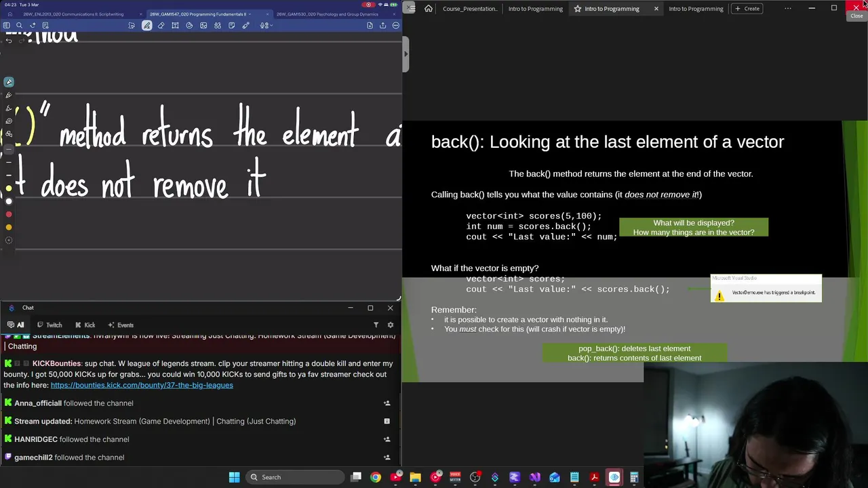Select the text box tool in notes toolbar
Image resolution: width=868 pixels, height=488 pixels.
175,25
